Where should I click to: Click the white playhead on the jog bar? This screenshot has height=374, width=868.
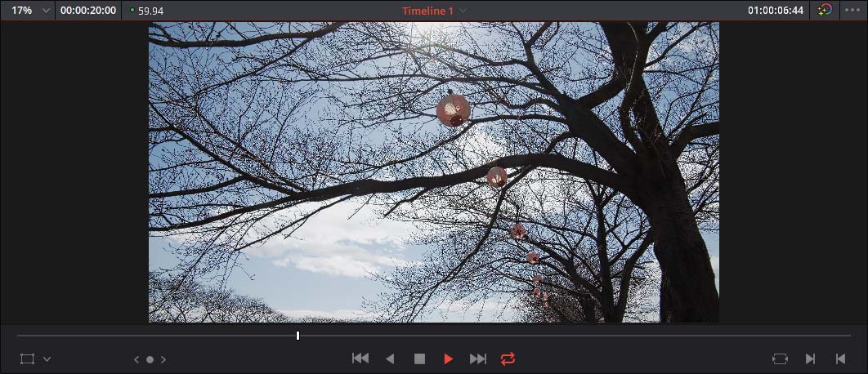tap(298, 336)
